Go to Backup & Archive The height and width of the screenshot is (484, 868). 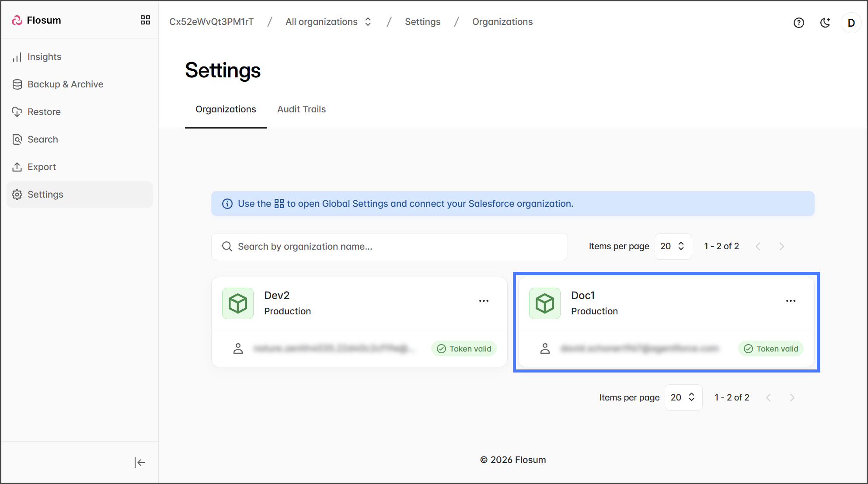coord(65,84)
